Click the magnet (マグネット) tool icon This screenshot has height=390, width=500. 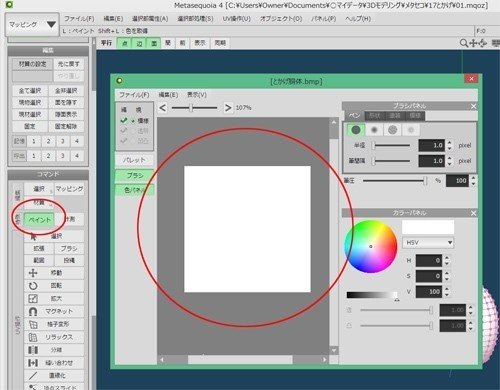pyautogui.click(x=33, y=311)
